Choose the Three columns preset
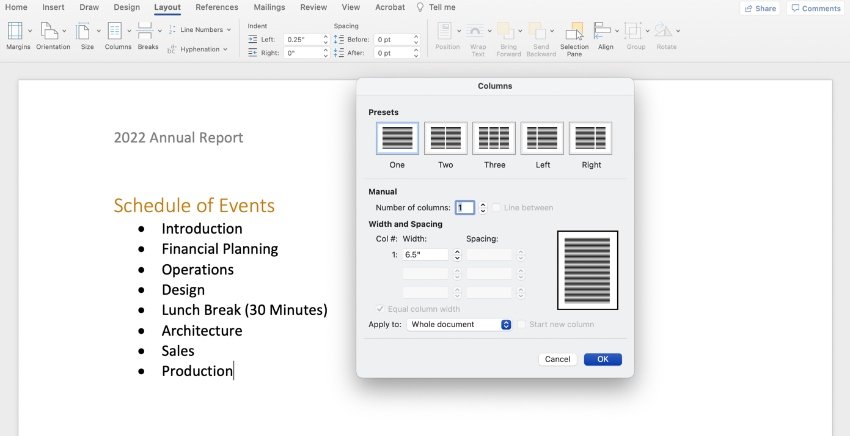The height and width of the screenshot is (436, 850). click(x=494, y=138)
